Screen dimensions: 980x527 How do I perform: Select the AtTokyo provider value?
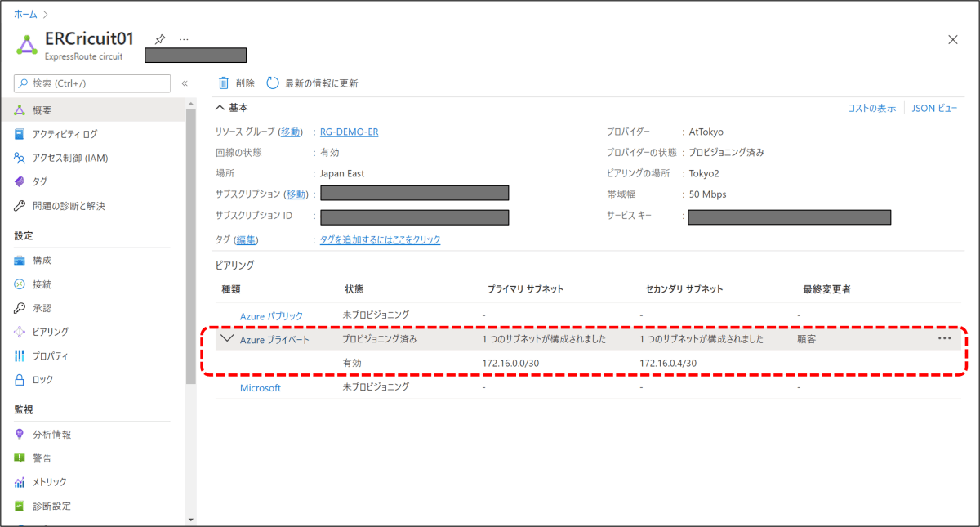(x=706, y=132)
